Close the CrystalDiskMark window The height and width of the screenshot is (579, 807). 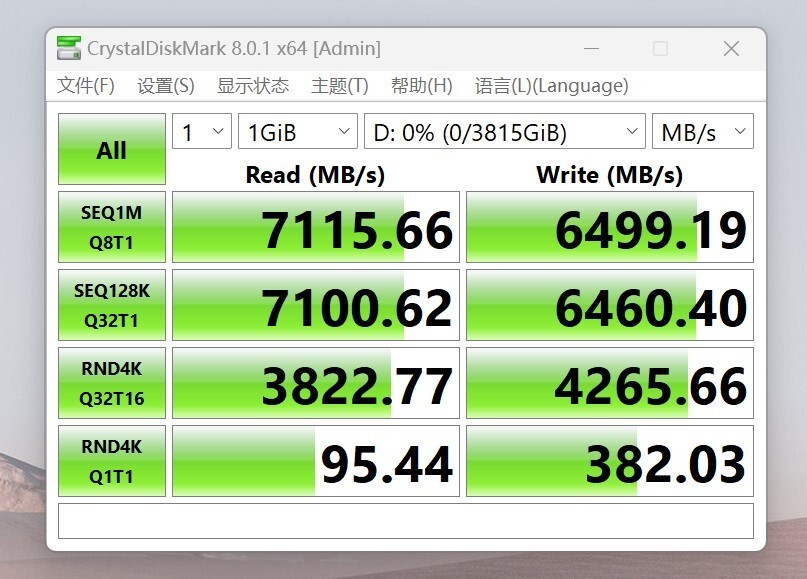click(731, 49)
